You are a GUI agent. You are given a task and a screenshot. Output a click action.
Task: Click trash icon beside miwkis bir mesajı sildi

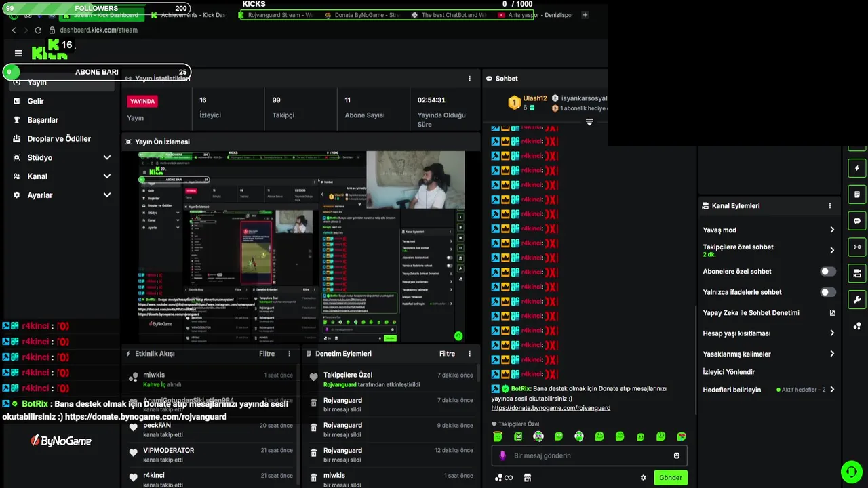(x=313, y=478)
